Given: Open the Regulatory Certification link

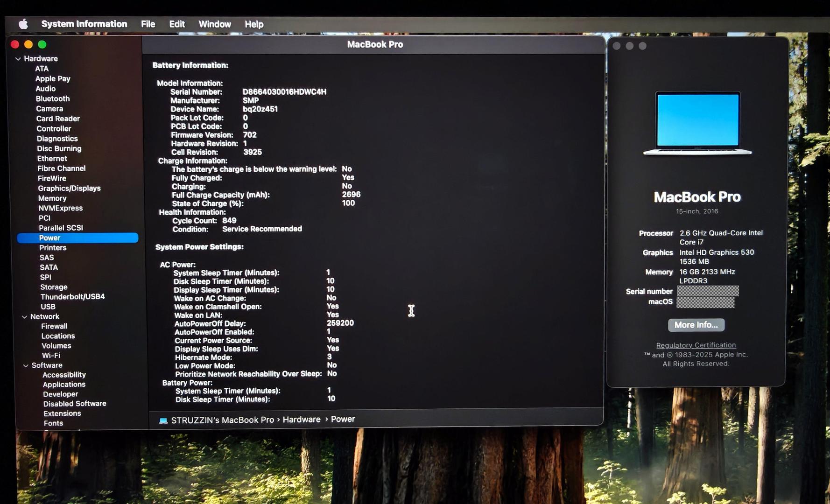Looking at the screenshot, I should [696, 345].
